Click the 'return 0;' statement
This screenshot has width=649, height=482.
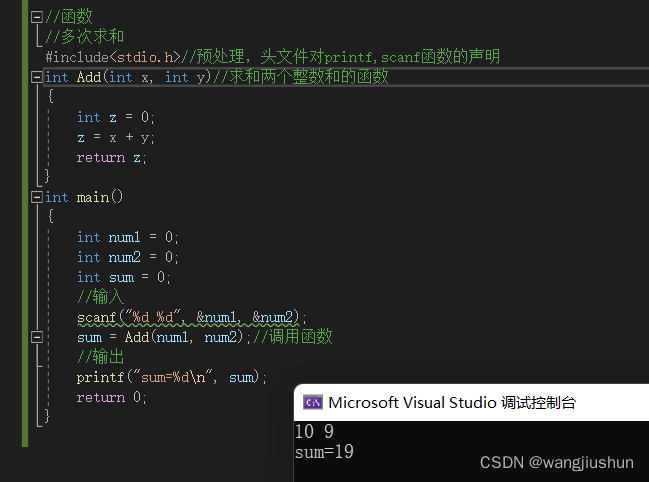pos(111,398)
